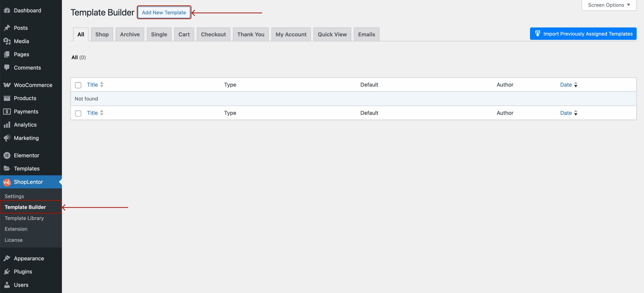This screenshot has height=293, width=644.
Task: Open the Elementor sidebar icon
Action: (7, 155)
